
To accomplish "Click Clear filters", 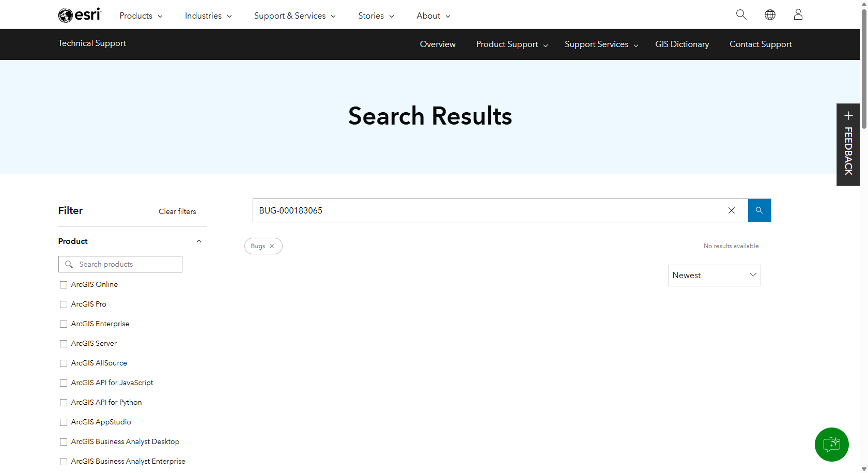I will [177, 211].
